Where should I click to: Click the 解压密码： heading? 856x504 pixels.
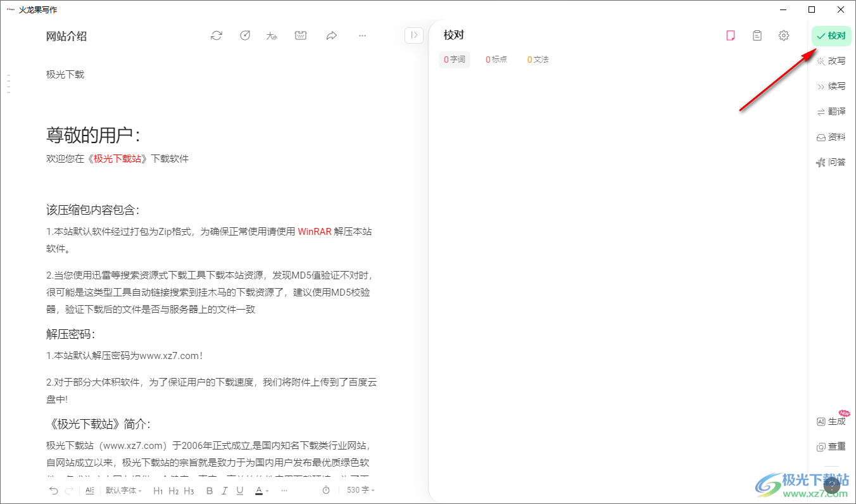tap(71, 334)
